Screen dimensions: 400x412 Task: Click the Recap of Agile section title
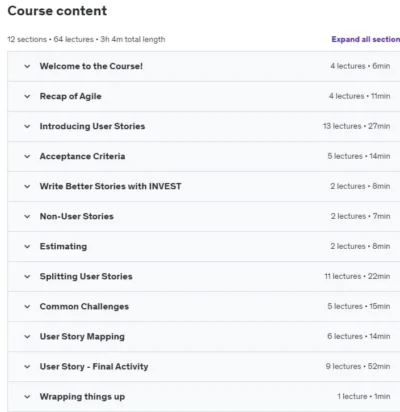point(71,96)
